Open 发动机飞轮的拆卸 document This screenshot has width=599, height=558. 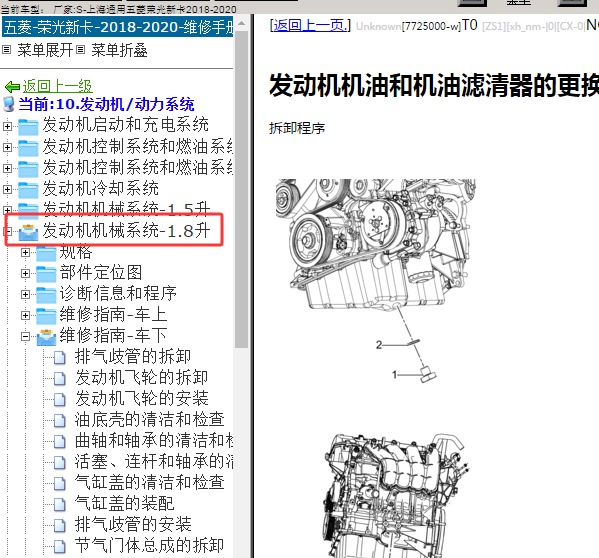coord(141,377)
